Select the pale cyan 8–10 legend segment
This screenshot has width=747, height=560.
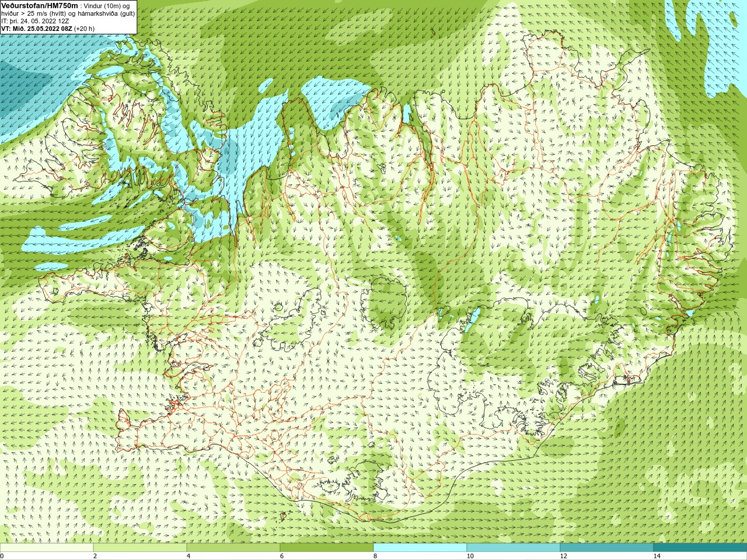coord(420,548)
